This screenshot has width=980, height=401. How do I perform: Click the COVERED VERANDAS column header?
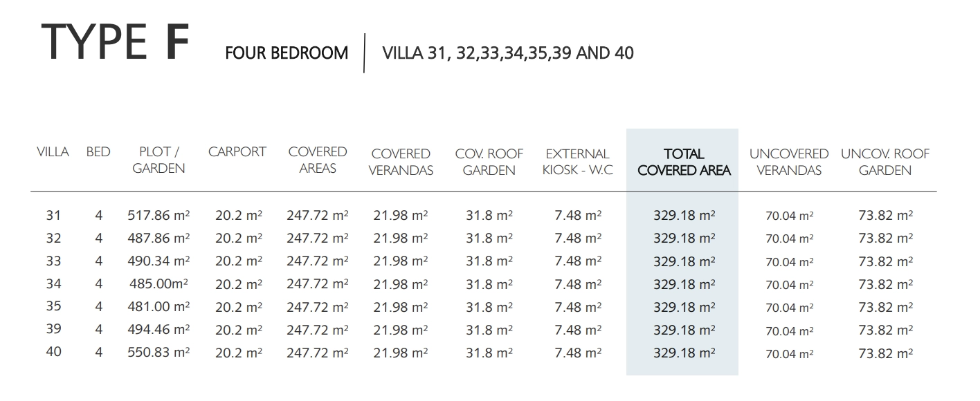point(401,162)
